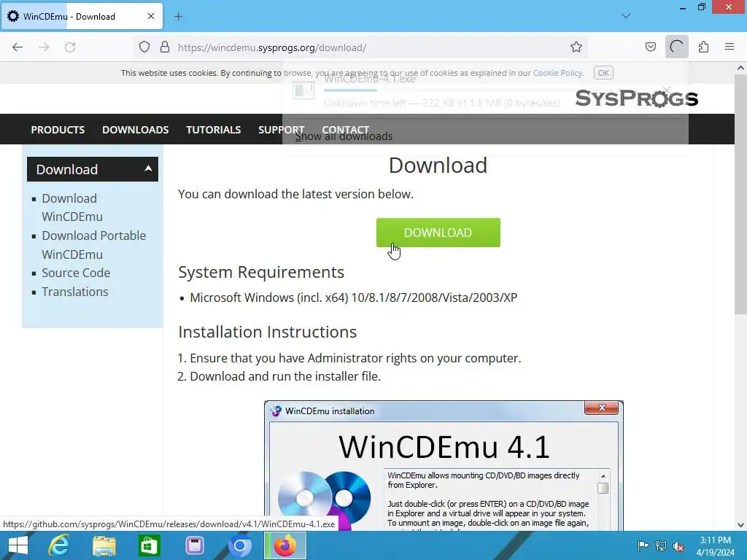Launch Internet Explorer from taskbar
747x560 pixels.
coord(59,545)
